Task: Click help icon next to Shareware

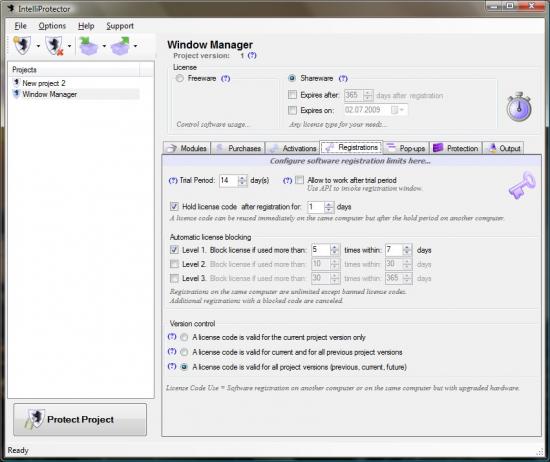Action: tap(343, 78)
